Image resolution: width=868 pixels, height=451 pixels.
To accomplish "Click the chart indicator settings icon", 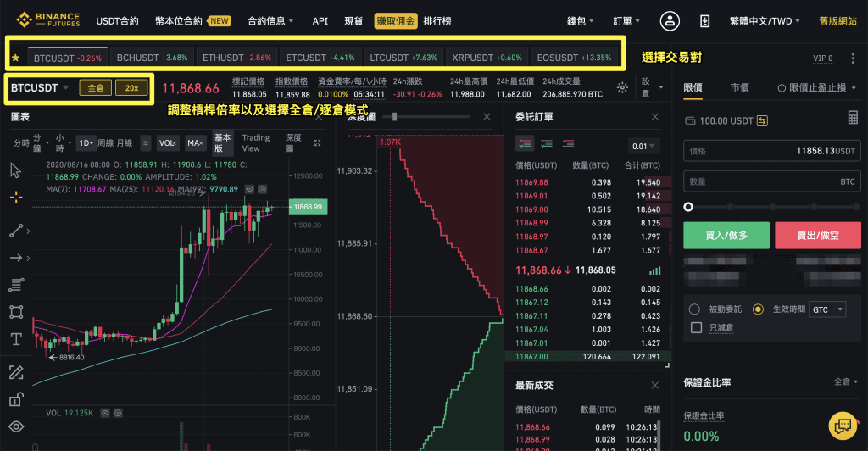I will (x=145, y=142).
